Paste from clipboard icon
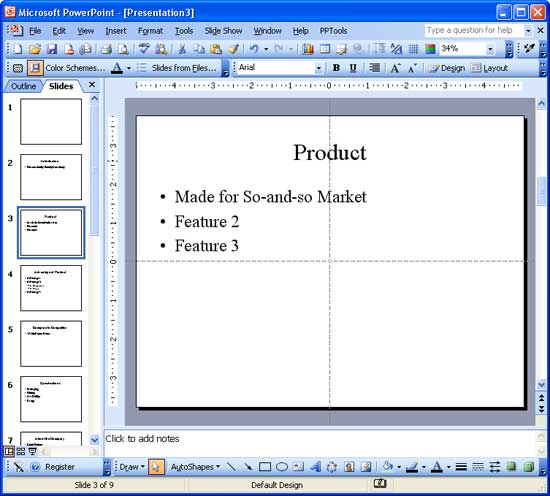The image size is (550, 496). pos(216,49)
